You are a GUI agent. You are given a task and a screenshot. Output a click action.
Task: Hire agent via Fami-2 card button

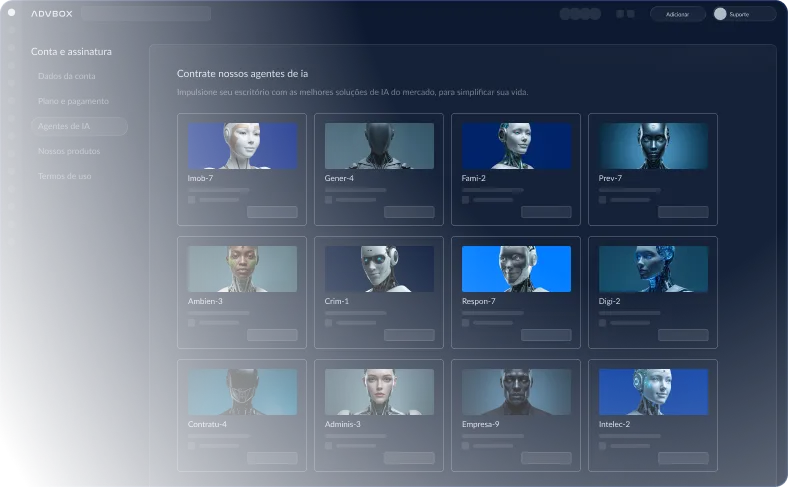[x=546, y=212]
